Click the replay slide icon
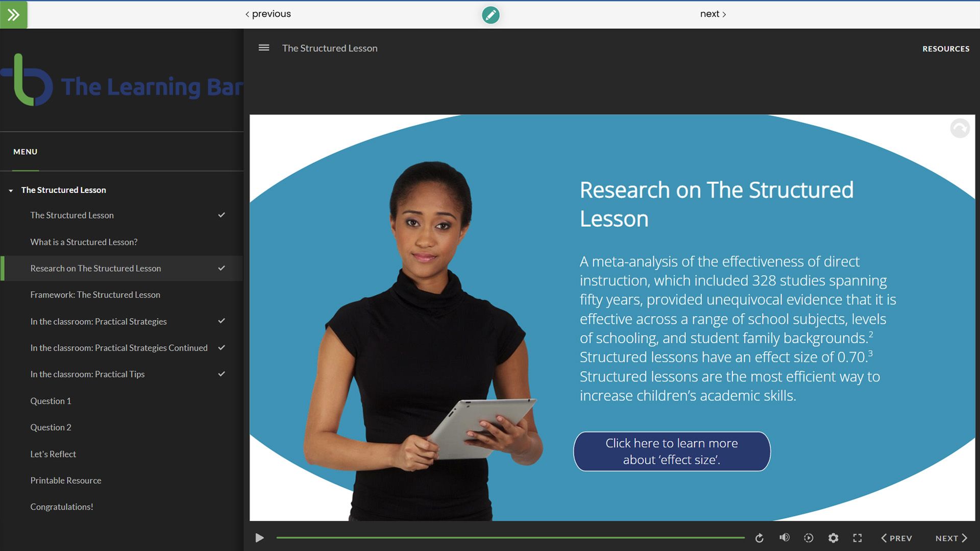Image resolution: width=980 pixels, height=551 pixels. tap(759, 538)
